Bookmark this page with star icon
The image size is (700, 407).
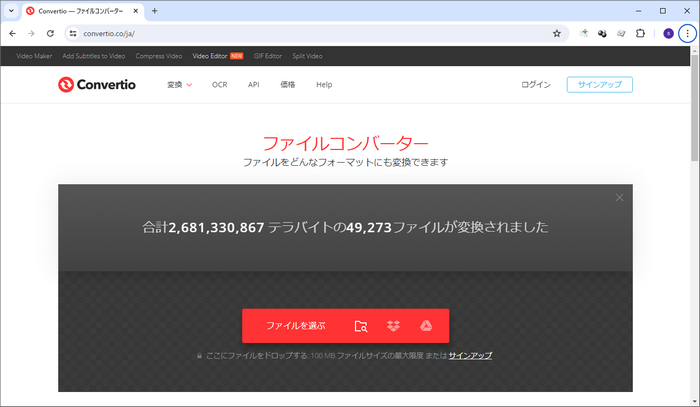click(x=557, y=33)
